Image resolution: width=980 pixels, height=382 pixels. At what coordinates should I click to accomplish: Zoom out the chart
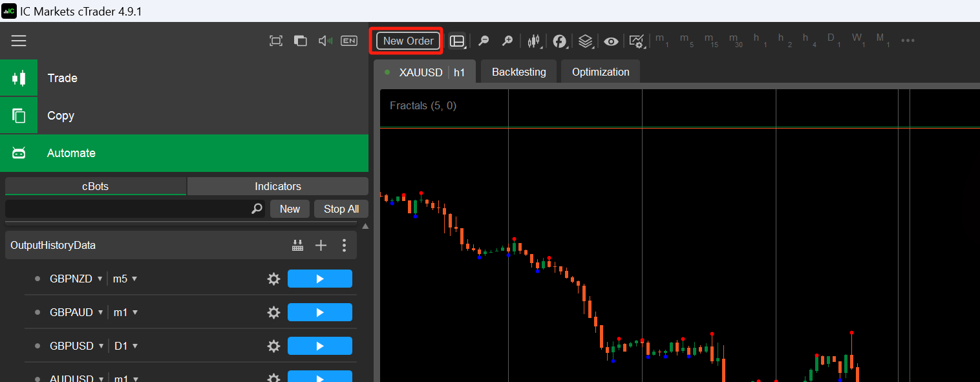coord(483,41)
